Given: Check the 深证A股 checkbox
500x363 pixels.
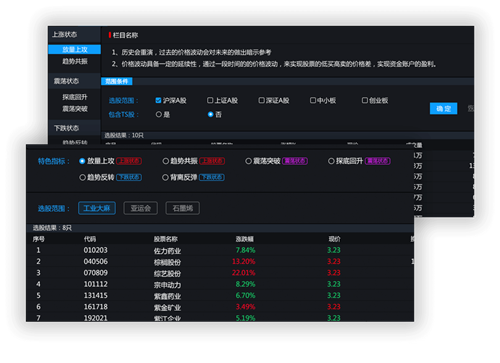Looking at the screenshot, I should click(262, 100).
